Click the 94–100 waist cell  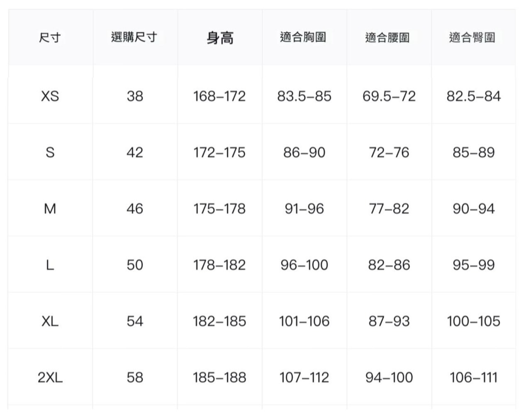389,377
